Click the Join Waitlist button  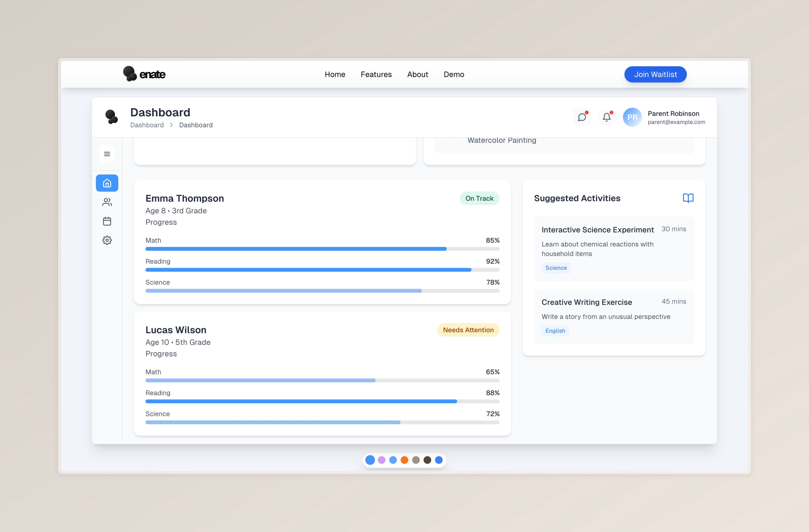[x=655, y=74]
